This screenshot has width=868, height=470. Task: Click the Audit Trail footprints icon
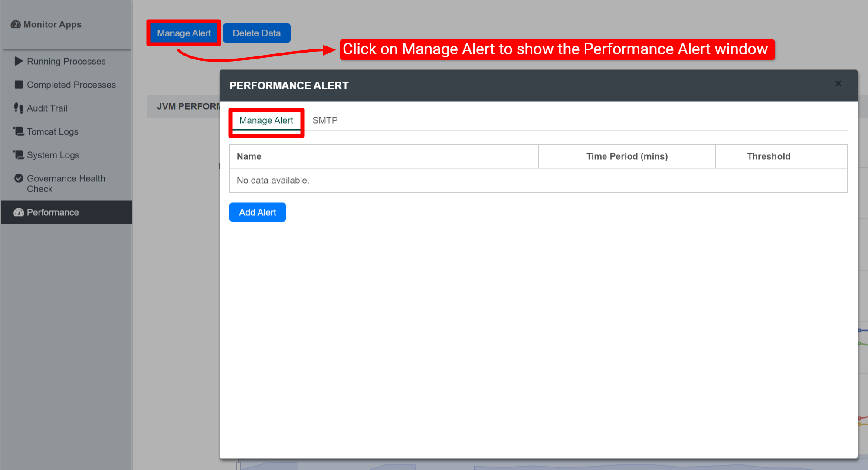18,108
